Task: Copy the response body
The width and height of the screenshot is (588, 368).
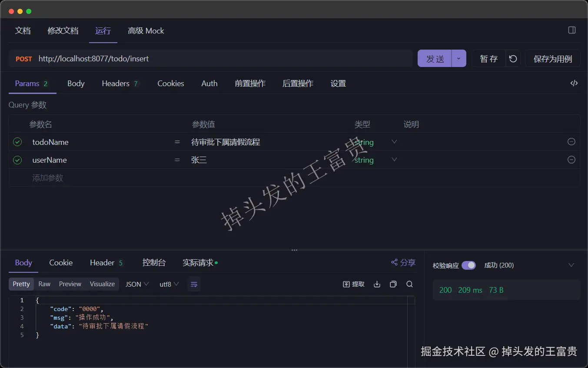Action: click(x=393, y=284)
